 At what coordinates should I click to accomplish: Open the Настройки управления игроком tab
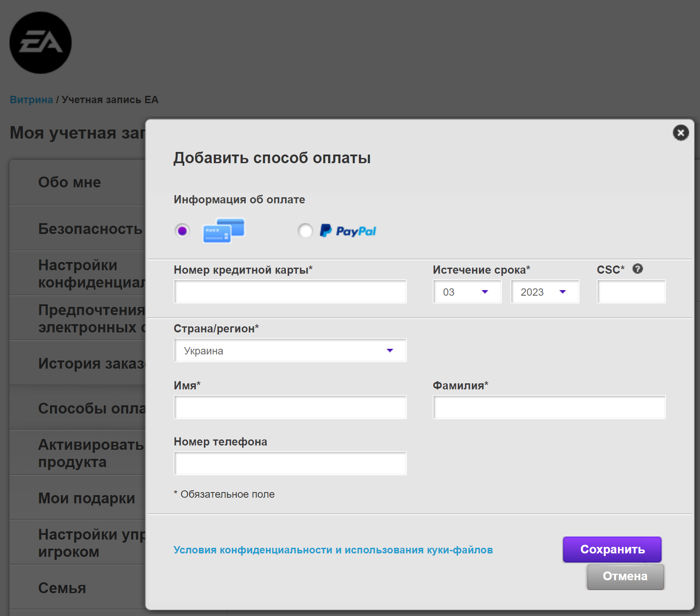tap(78, 543)
